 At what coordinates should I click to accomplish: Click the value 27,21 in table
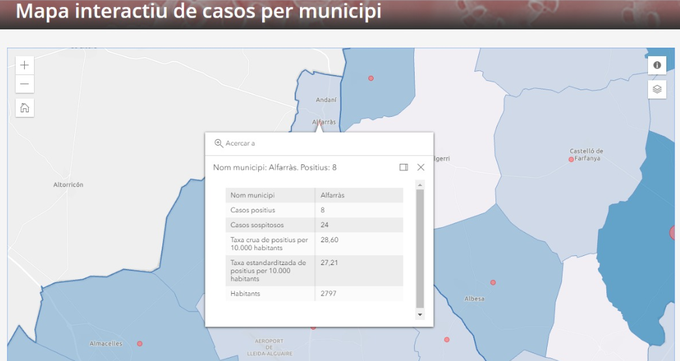329,263
